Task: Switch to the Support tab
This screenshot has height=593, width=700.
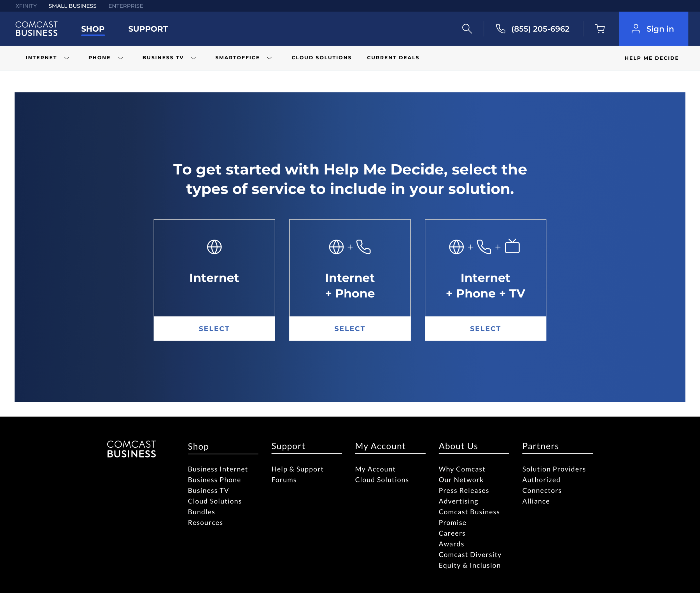Action: [x=148, y=29]
